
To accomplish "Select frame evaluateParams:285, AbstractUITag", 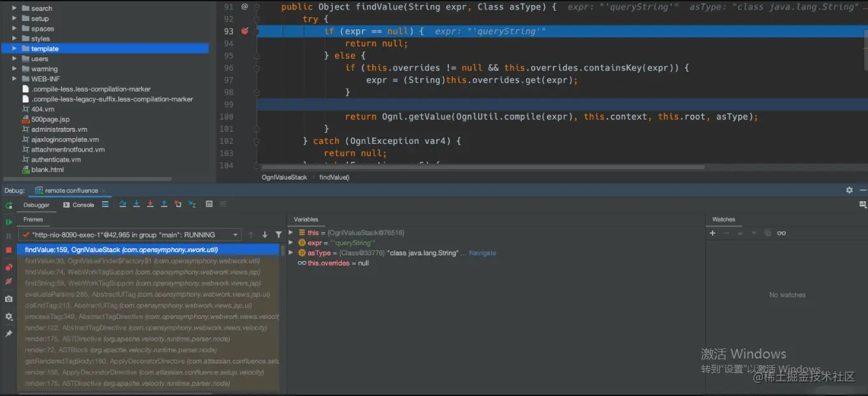I will (x=148, y=294).
